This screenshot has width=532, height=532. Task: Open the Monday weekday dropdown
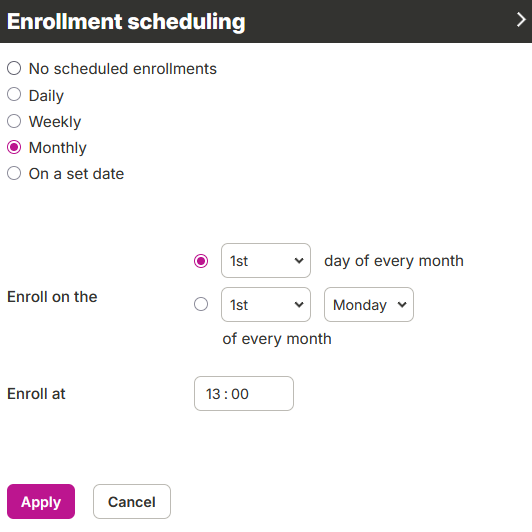[369, 305]
